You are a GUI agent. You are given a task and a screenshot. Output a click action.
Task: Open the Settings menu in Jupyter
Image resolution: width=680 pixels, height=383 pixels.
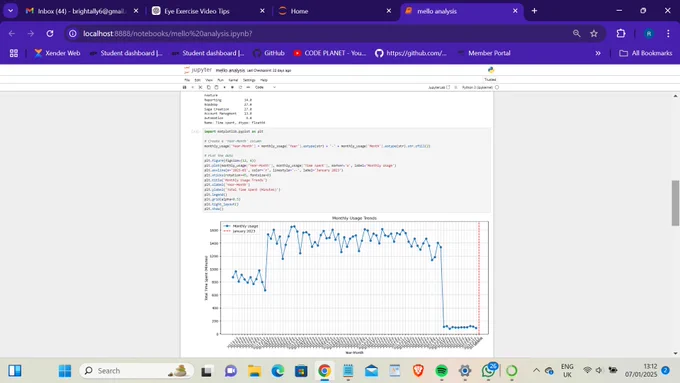249,80
